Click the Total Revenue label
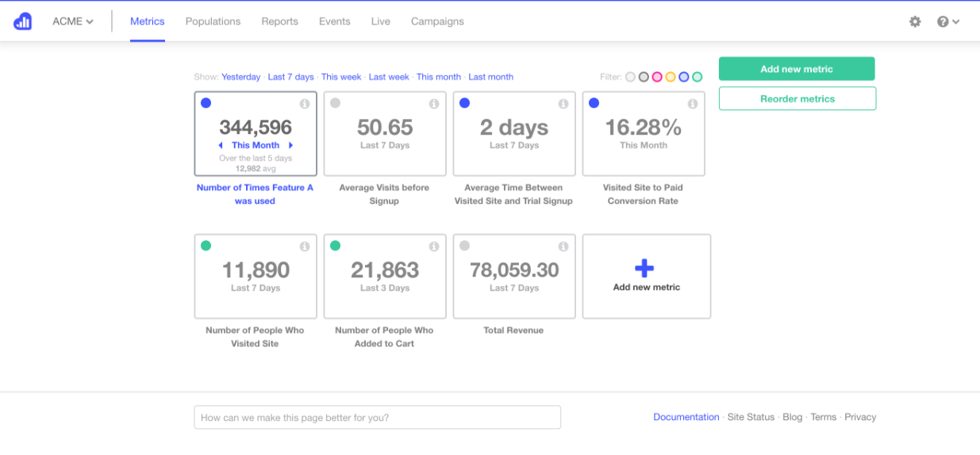The image size is (980, 455). (x=513, y=331)
